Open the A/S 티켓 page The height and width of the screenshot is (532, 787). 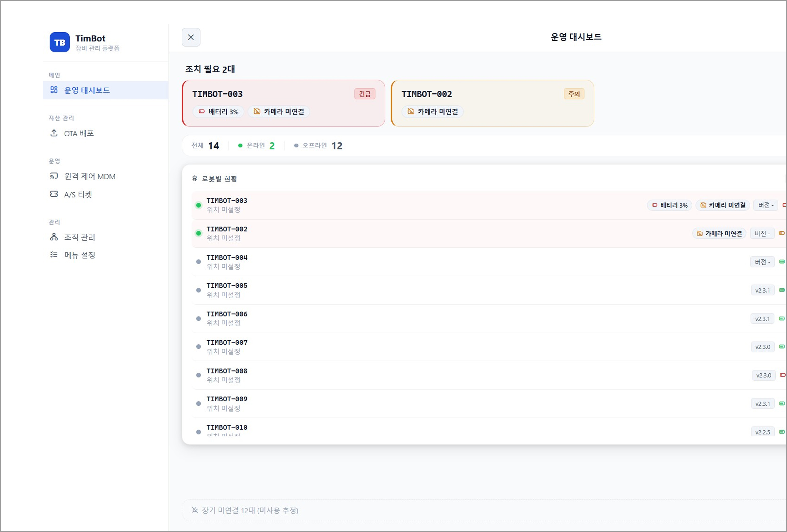[106, 194]
